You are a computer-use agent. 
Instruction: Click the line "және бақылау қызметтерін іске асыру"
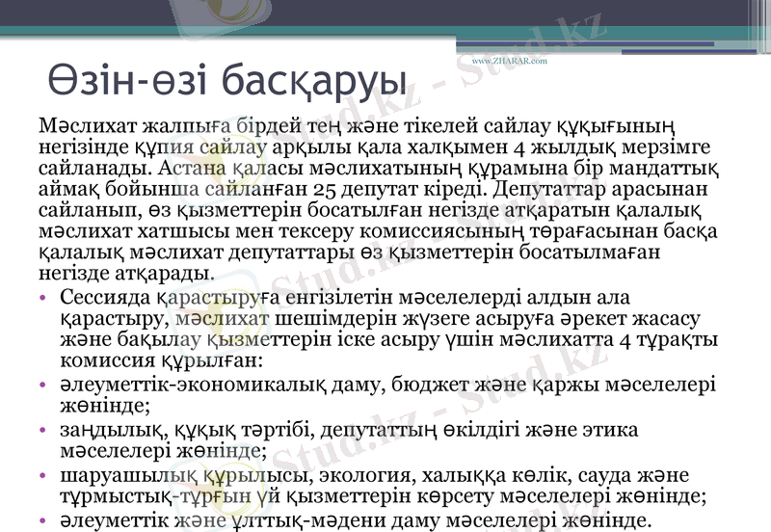pos(389,340)
